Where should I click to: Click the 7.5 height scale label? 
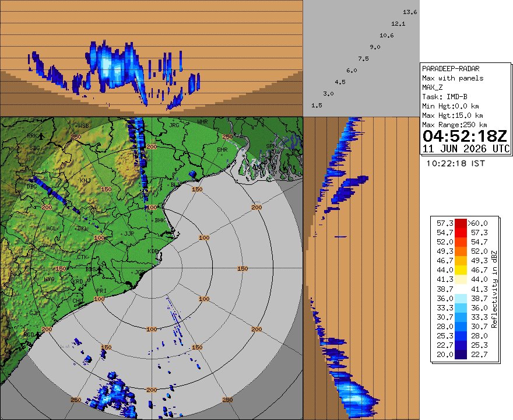[363, 58]
